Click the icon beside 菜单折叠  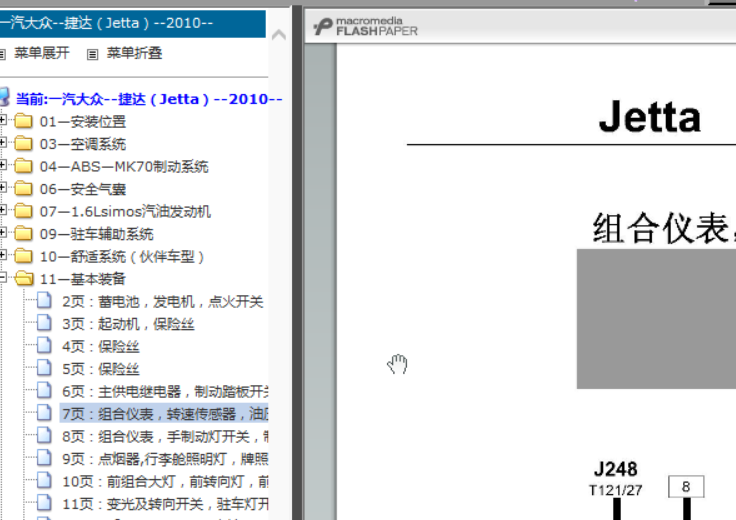[92, 54]
